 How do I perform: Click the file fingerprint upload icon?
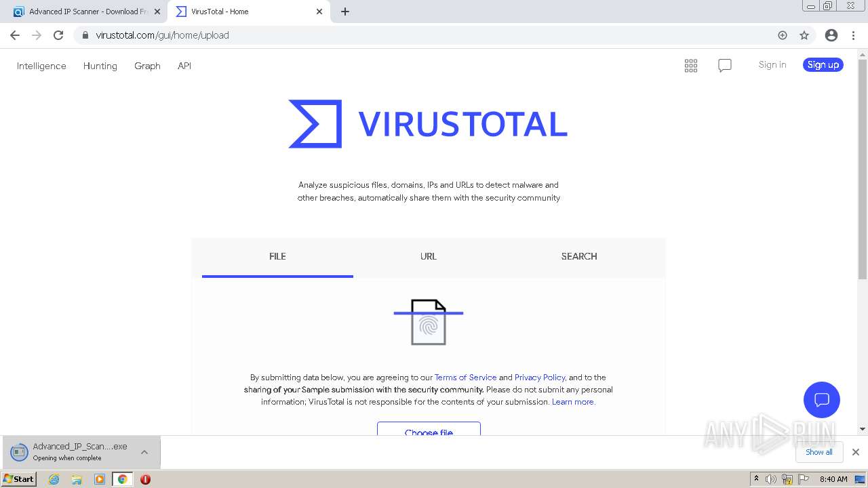[x=429, y=322]
